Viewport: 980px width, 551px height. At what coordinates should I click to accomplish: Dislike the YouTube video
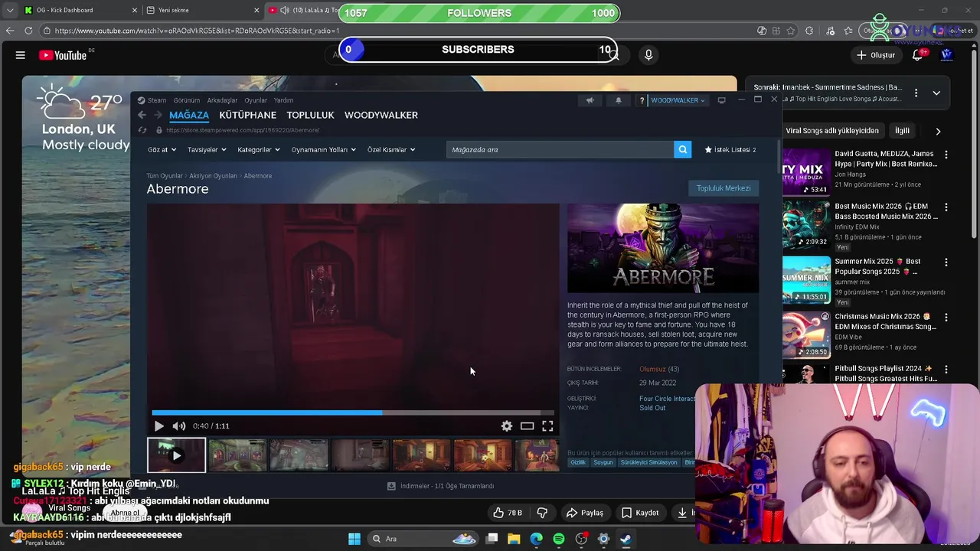[542, 513]
